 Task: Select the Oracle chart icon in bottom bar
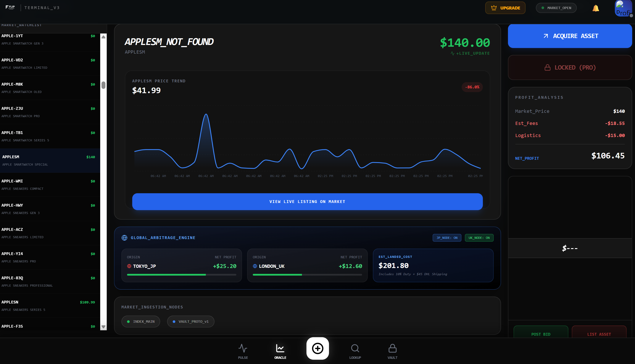coord(280,350)
